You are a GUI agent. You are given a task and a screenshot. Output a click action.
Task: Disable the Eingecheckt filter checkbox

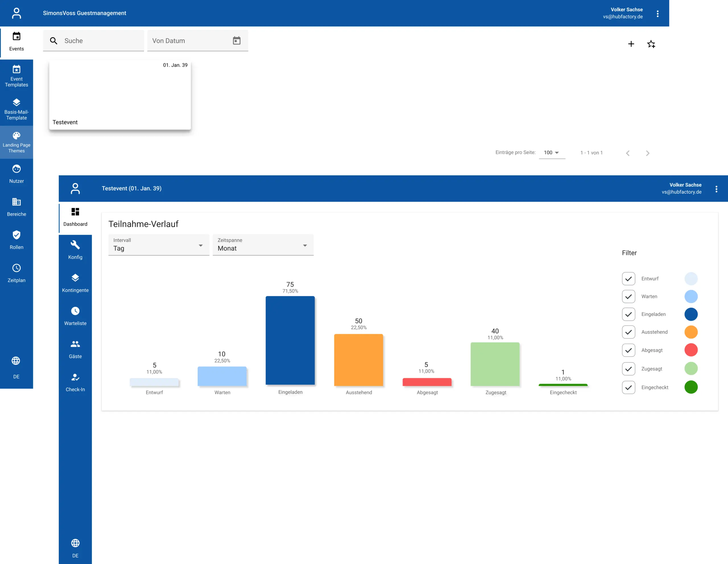tap(628, 388)
